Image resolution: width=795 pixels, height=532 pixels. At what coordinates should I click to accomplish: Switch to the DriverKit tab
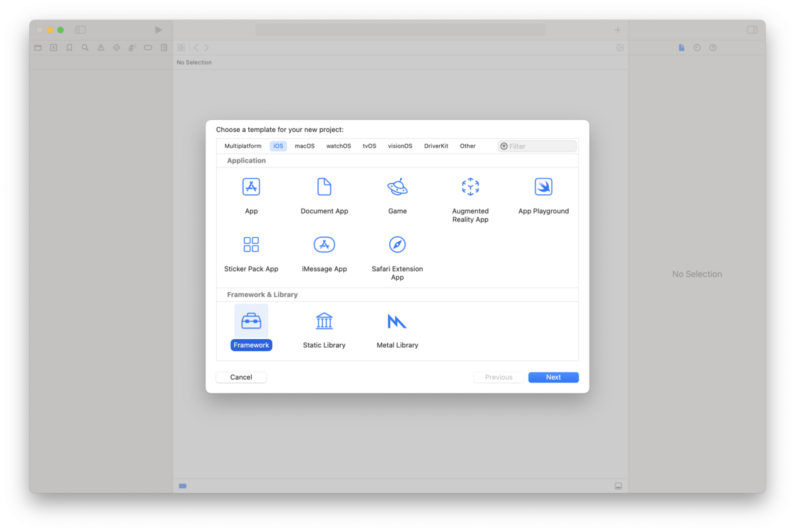tap(436, 146)
